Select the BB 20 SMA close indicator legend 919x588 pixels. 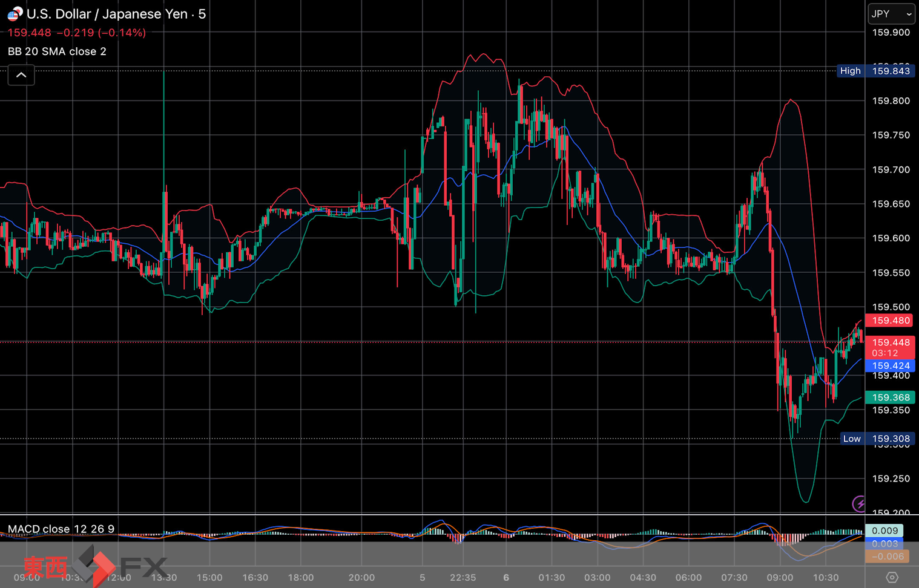(57, 51)
